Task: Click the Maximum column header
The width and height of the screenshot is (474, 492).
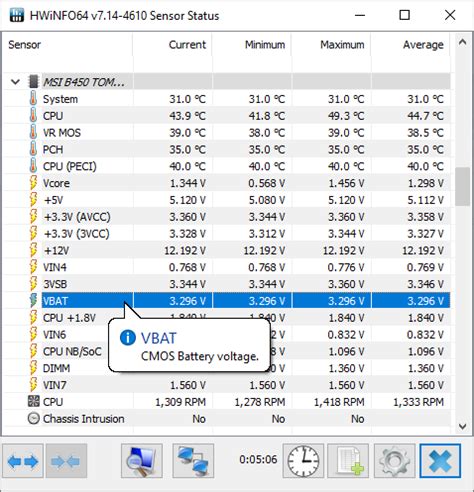Action: click(342, 44)
